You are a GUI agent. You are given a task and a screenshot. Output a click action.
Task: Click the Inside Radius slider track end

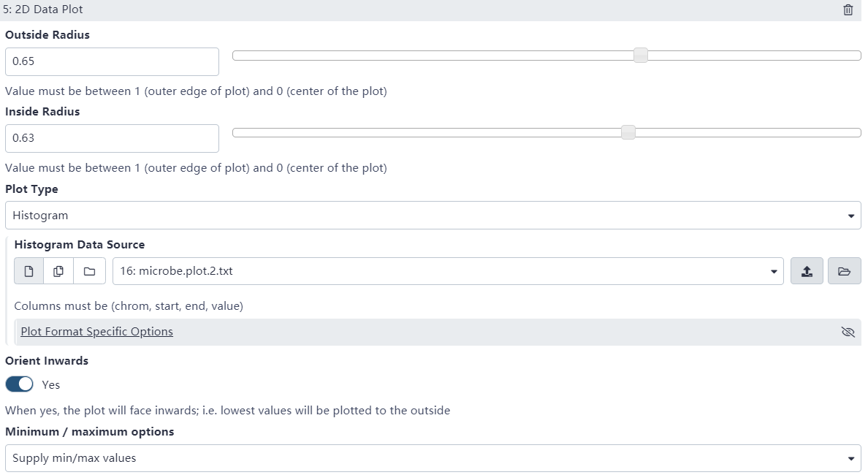click(x=859, y=132)
